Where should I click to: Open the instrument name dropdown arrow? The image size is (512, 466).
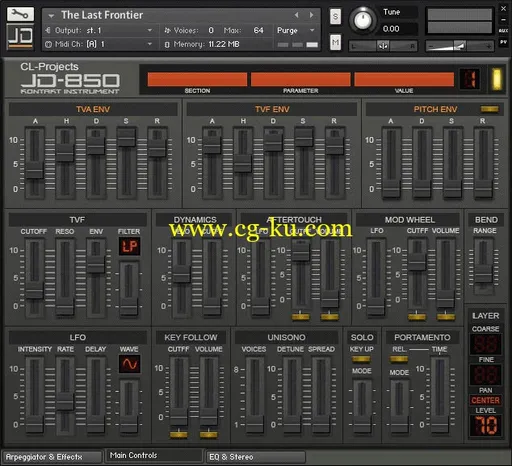tap(51, 16)
